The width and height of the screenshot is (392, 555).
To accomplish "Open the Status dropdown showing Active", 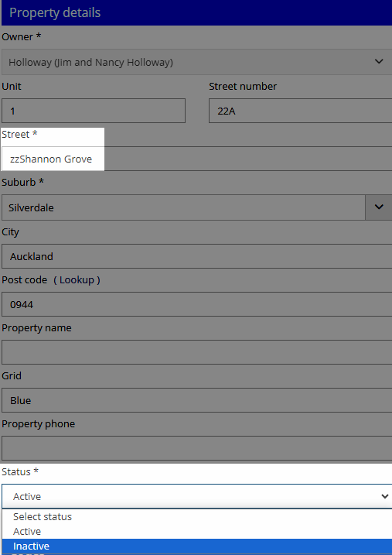I will click(196, 496).
